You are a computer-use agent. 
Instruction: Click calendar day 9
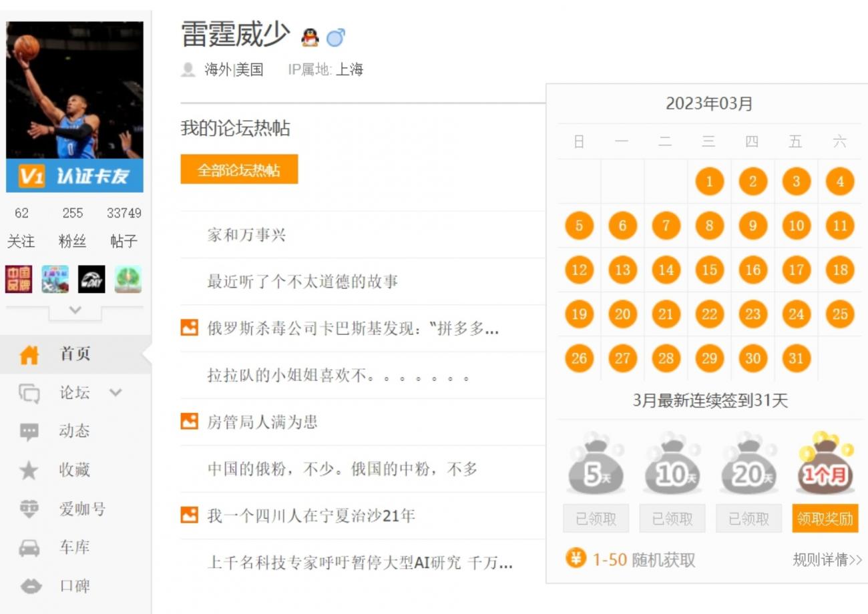[x=752, y=226]
